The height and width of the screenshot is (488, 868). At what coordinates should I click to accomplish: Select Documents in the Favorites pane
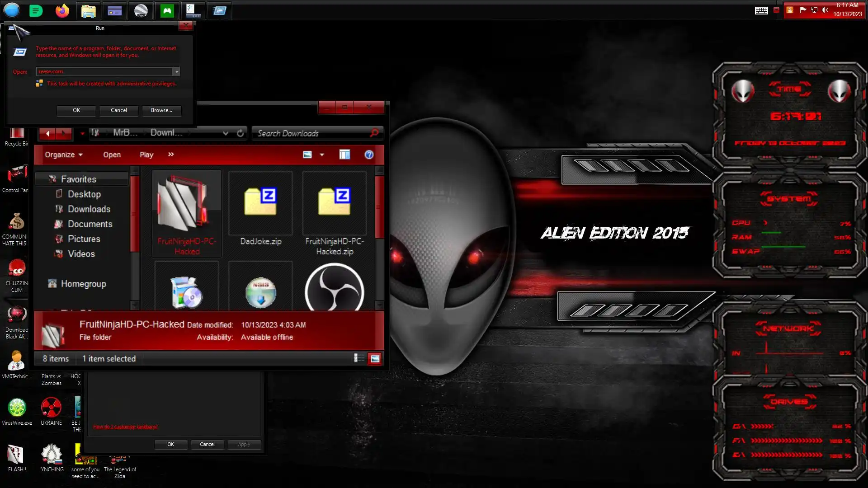point(90,224)
